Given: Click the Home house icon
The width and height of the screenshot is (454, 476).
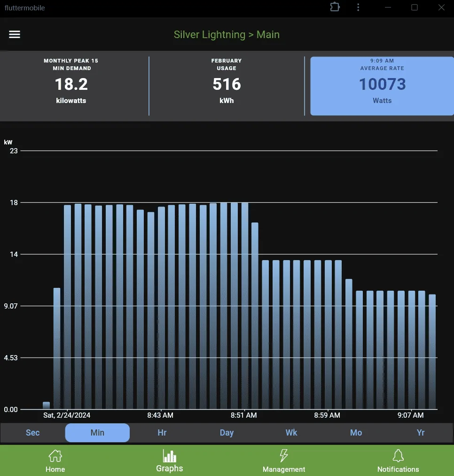Looking at the screenshot, I should pos(55,456).
